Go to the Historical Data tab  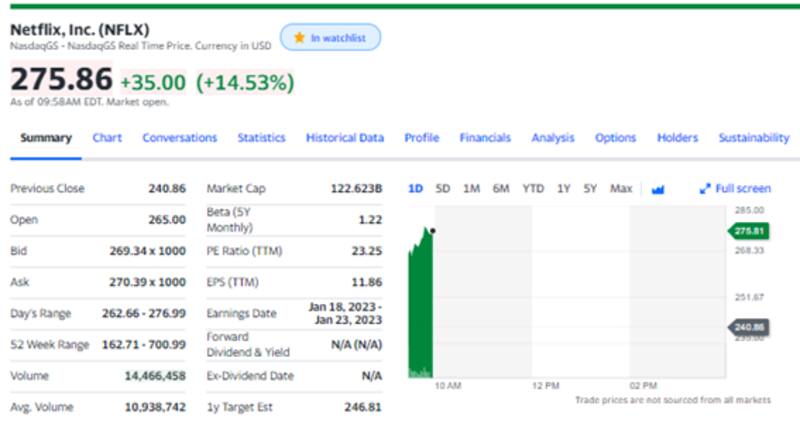pos(344,138)
